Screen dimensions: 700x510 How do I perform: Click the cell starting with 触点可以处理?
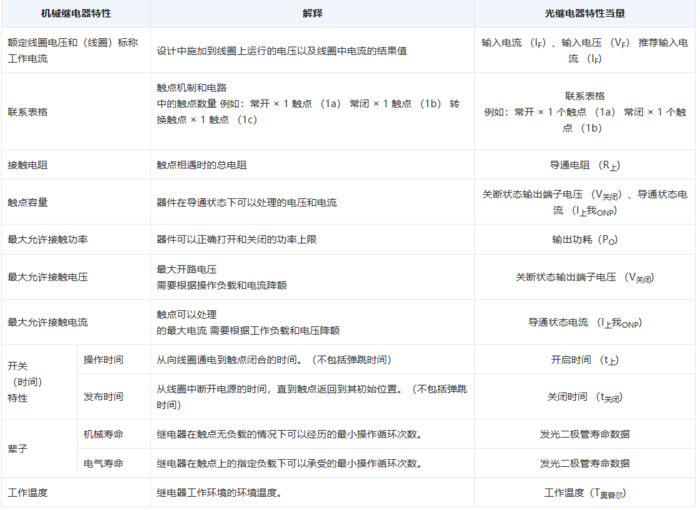[312, 322]
